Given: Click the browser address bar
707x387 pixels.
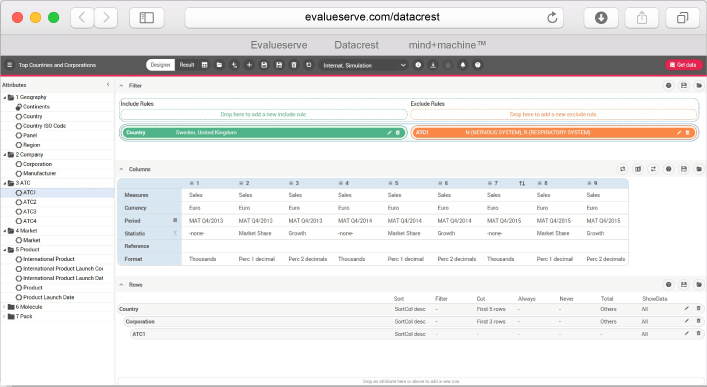Looking at the screenshot, I should [x=374, y=18].
